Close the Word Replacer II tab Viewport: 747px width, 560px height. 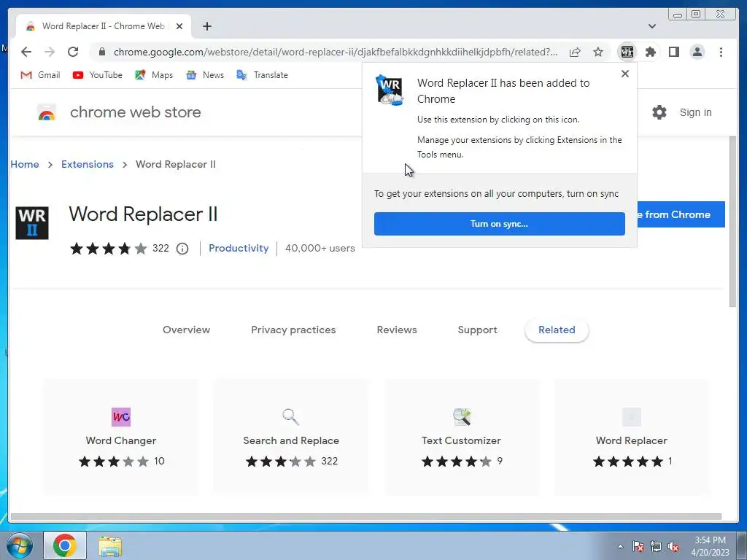point(179,26)
